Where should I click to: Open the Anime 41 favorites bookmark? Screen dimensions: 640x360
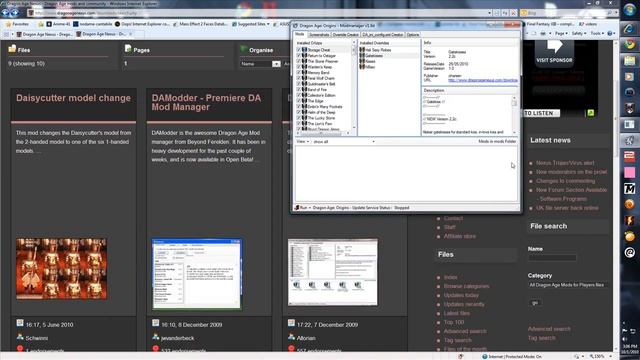click(x=59, y=24)
